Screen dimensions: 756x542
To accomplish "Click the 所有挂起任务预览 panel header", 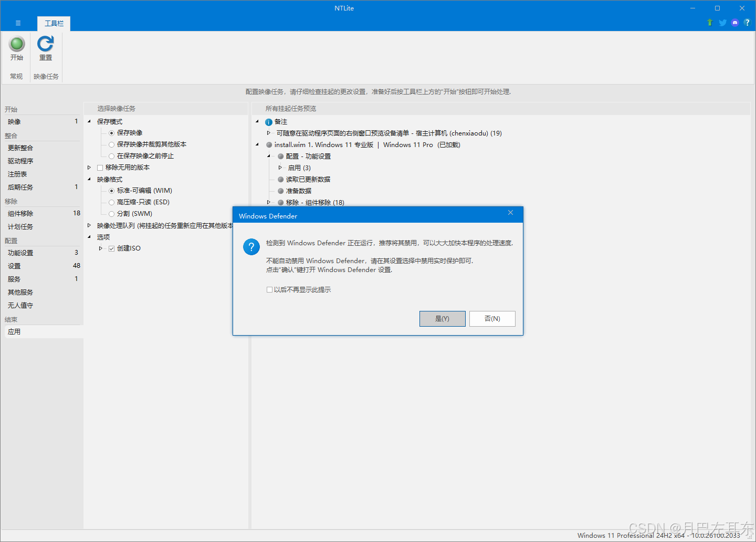I will point(291,109).
